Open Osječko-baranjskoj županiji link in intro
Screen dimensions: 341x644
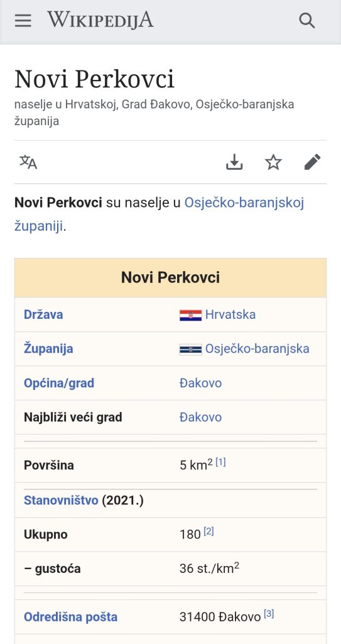click(x=160, y=214)
